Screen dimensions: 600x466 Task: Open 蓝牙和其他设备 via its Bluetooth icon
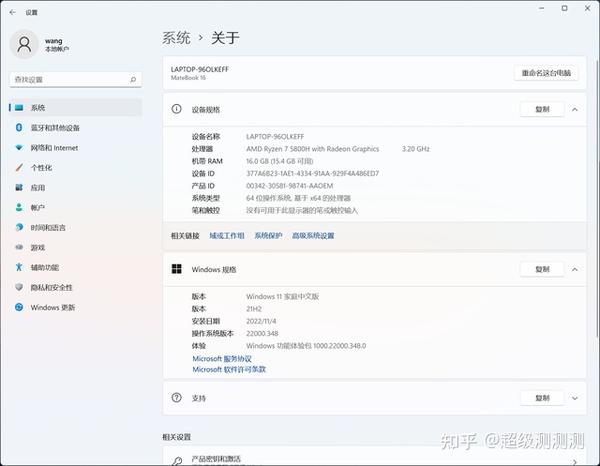coord(19,127)
